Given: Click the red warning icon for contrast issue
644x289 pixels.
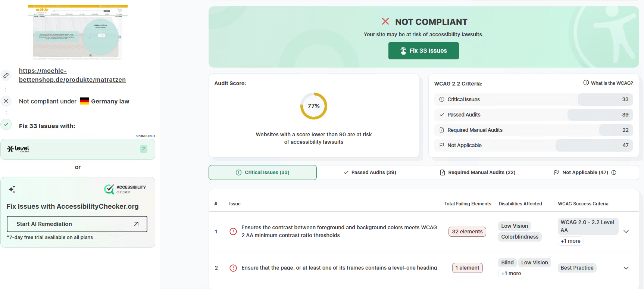Looking at the screenshot, I should click(x=233, y=231).
